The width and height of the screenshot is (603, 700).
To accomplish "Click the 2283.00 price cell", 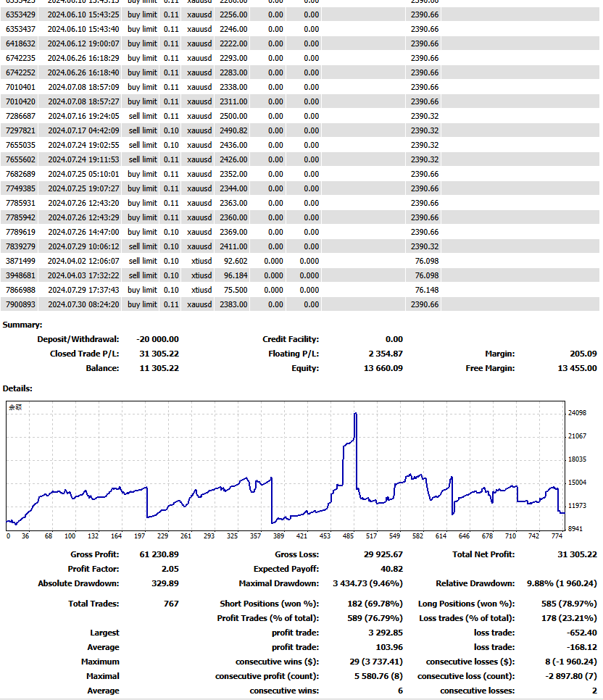I will point(233,72).
